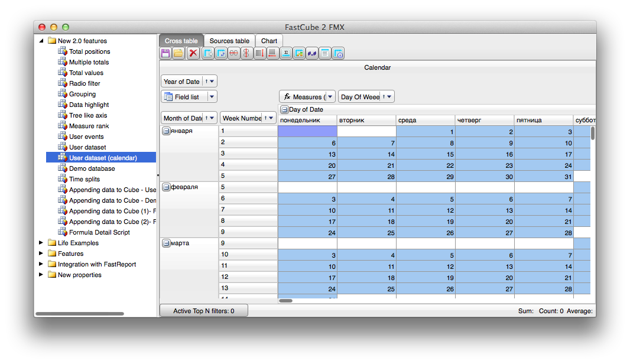
Task: Collapse the февраля month group
Action: 166,187
